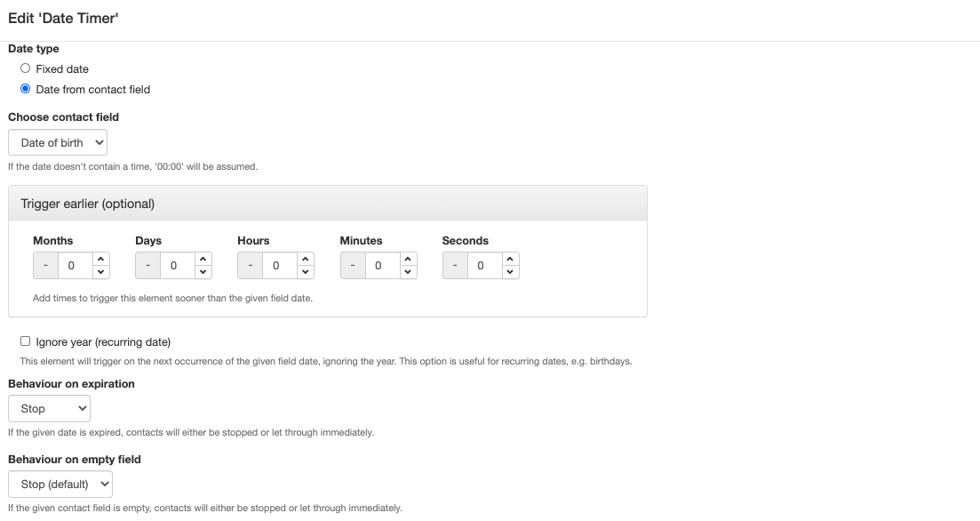The height and width of the screenshot is (521, 980).
Task: Click the Hours decrement arrow
Action: tap(305, 272)
